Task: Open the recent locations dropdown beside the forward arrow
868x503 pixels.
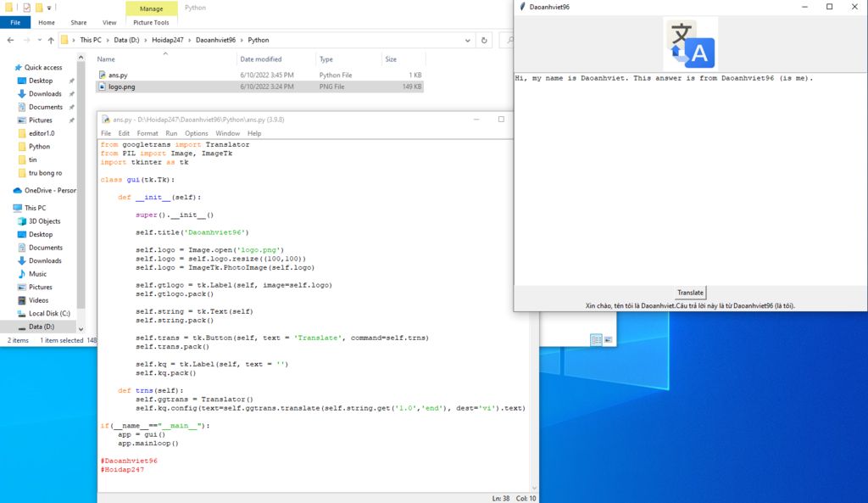Action: [39, 40]
